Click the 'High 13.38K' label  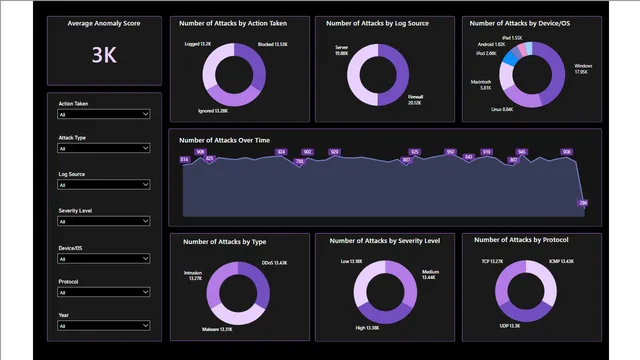367,328
